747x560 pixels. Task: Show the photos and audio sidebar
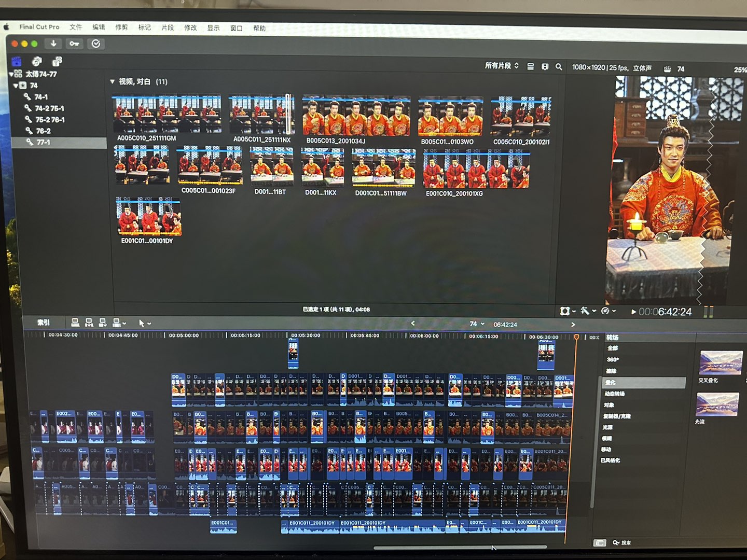(36, 62)
